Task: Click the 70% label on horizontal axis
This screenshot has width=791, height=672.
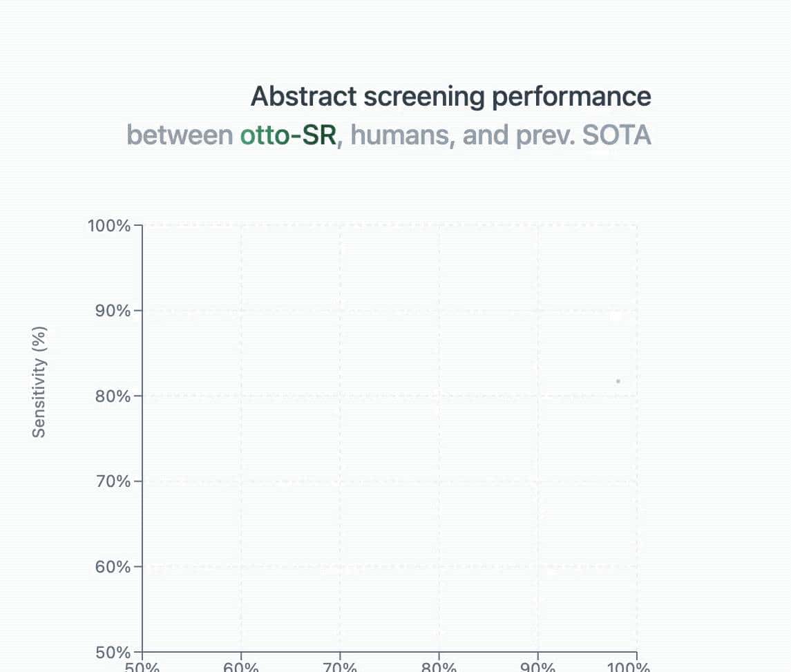Action: click(340, 668)
